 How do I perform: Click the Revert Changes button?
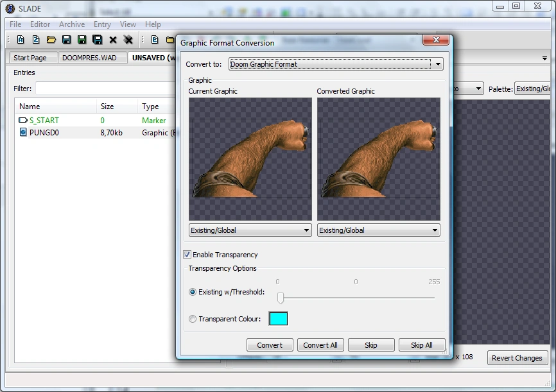click(x=517, y=358)
